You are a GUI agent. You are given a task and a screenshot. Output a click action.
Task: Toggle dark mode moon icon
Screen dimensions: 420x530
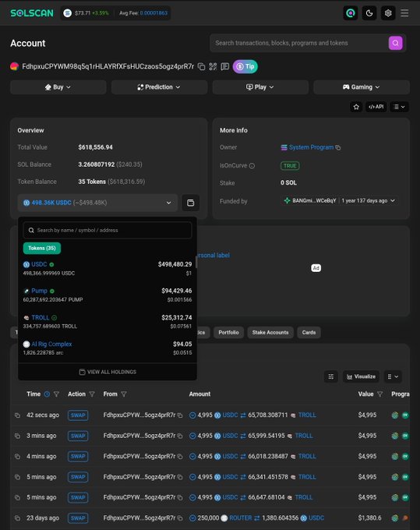[x=369, y=13]
